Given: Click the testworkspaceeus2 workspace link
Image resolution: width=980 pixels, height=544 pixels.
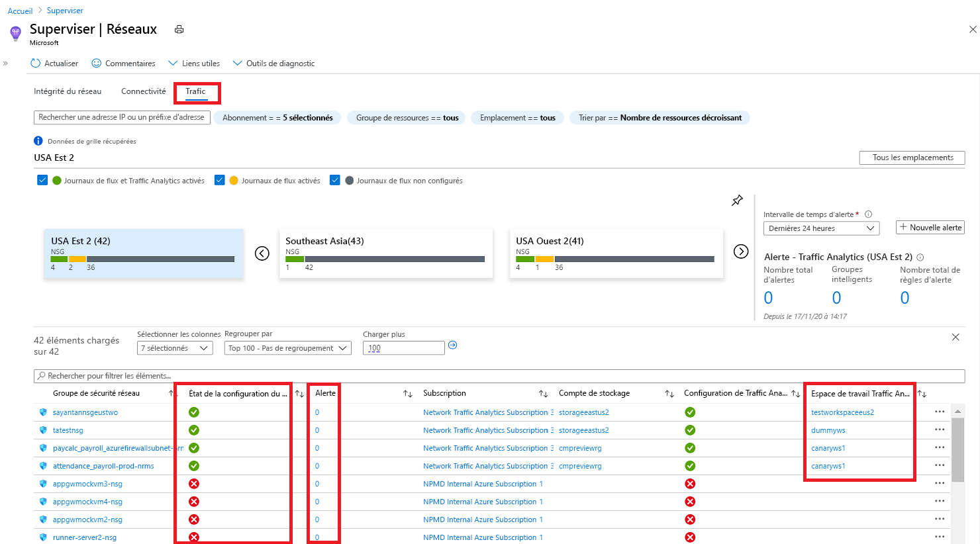Looking at the screenshot, I should 842,412.
